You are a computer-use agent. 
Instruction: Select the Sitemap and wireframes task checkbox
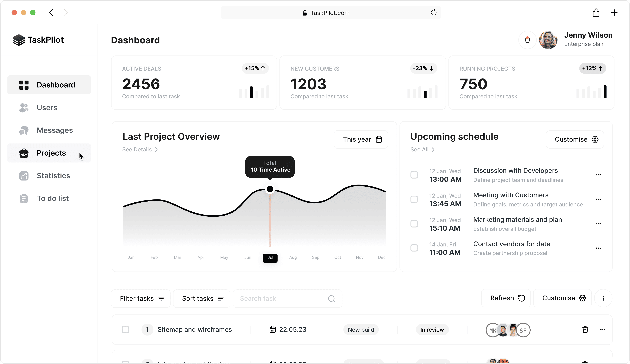(125, 330)
